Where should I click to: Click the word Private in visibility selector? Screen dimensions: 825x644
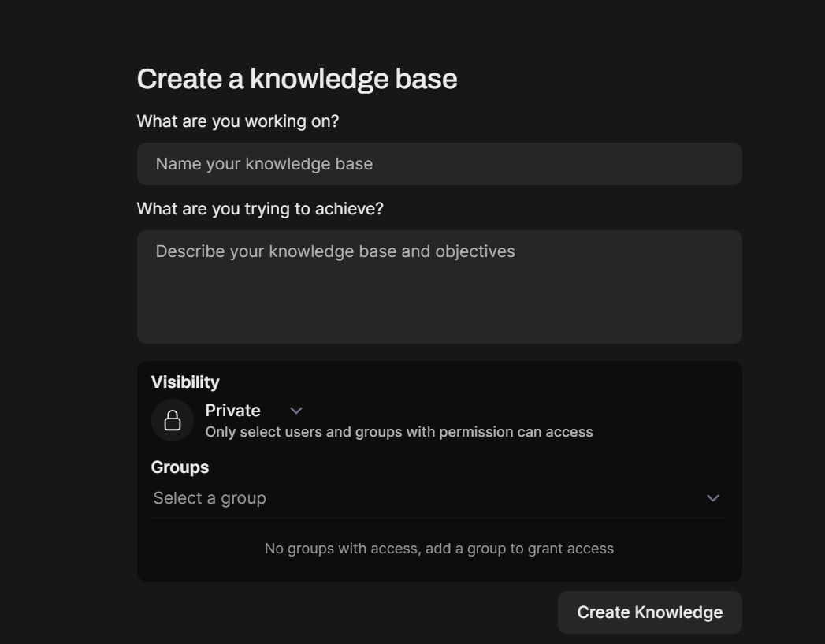click(x=232, y=411)
